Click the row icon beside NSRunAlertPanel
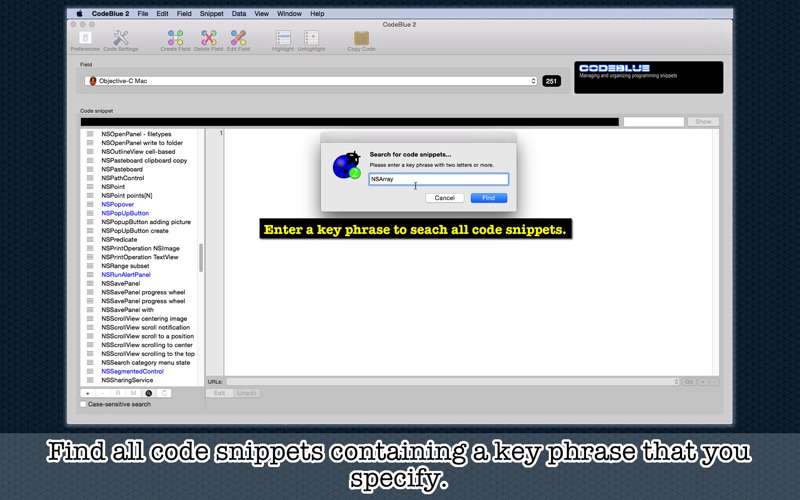Viewport: 800px width, 500px height. click(x=90, y=274)
